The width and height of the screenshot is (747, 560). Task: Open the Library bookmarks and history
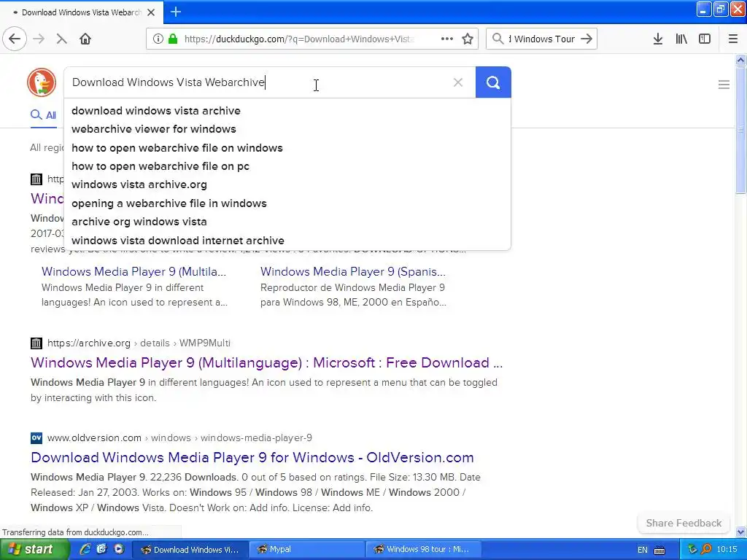click(x=681, y=39)
